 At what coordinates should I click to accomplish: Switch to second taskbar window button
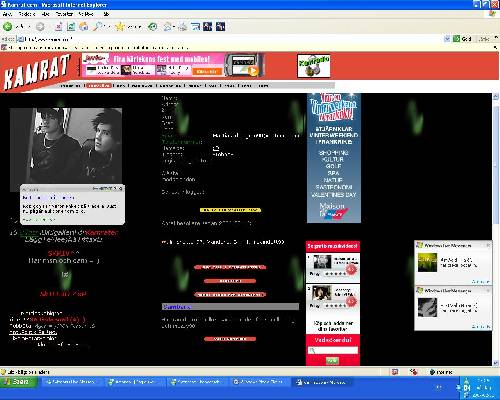point(134,382)
